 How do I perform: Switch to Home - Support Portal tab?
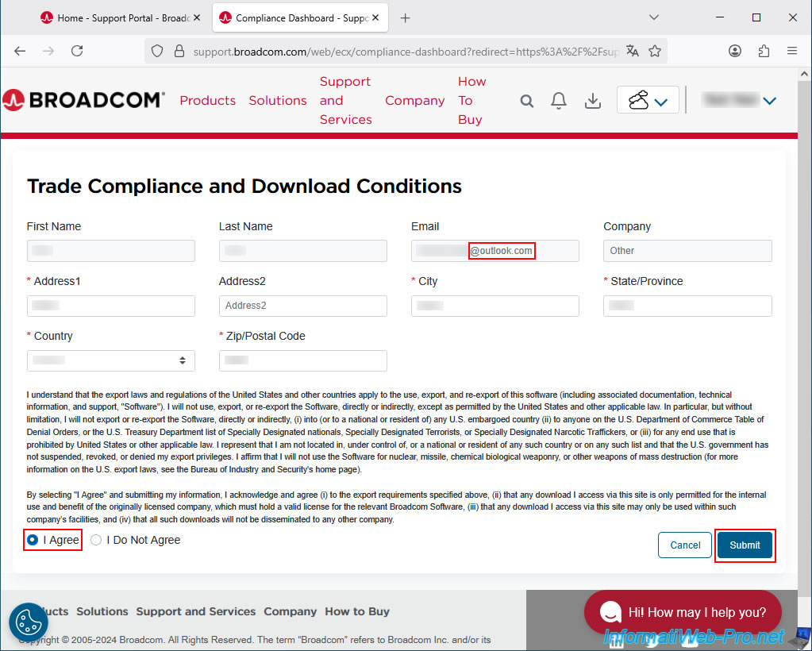(121, 17)
